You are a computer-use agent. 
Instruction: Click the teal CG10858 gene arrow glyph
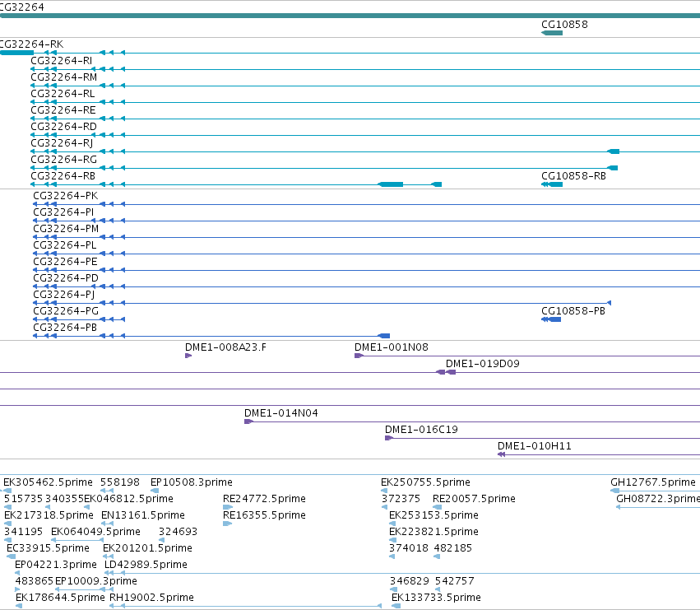pyautogui.click(x=552, y=33)
